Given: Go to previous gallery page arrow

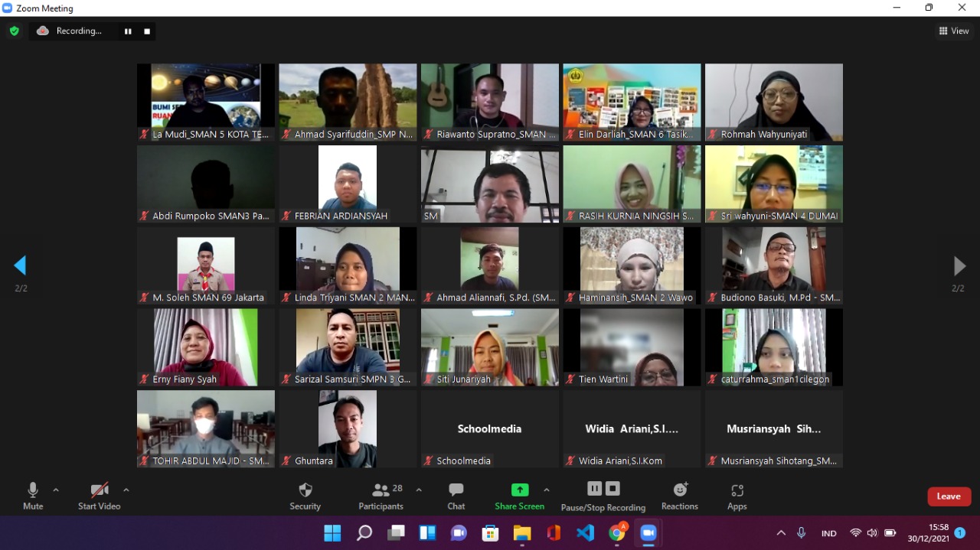Looking at the screenshot, I should tap(20, 265).
